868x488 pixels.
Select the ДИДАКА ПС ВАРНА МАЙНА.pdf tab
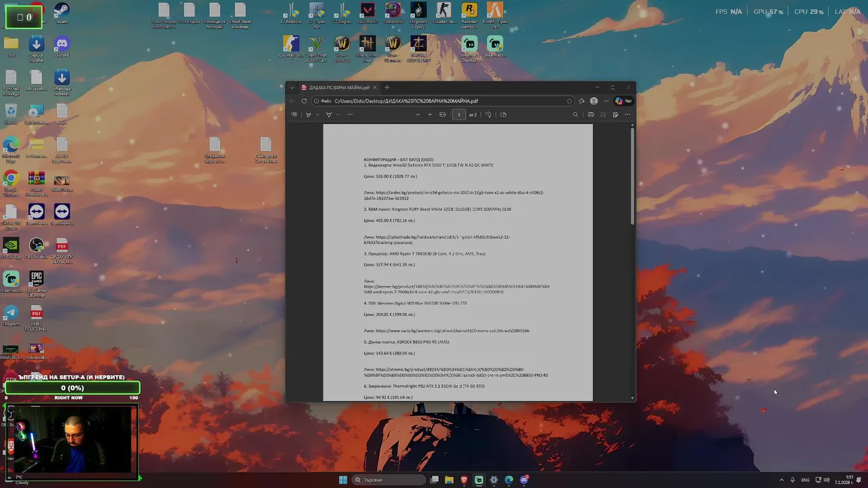[x=340, y=87]
